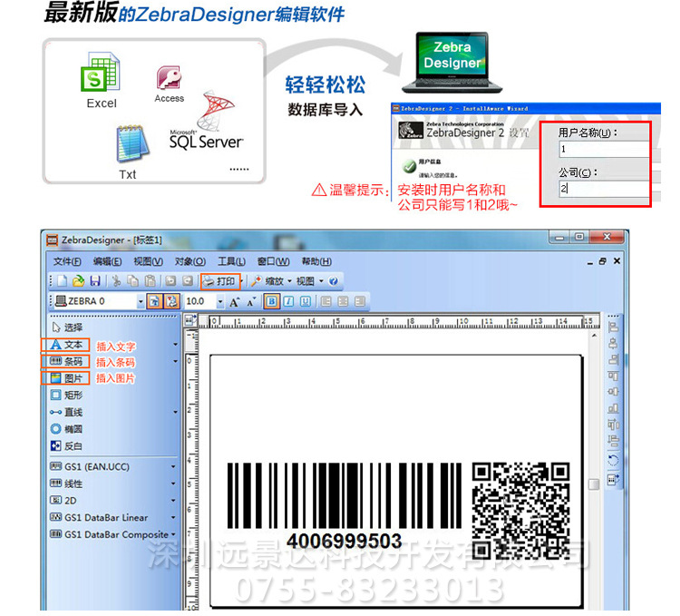Click the align top edges icon in right toolbar
The width and height of the screenshot is (680, 616).
tap(613, 376)
